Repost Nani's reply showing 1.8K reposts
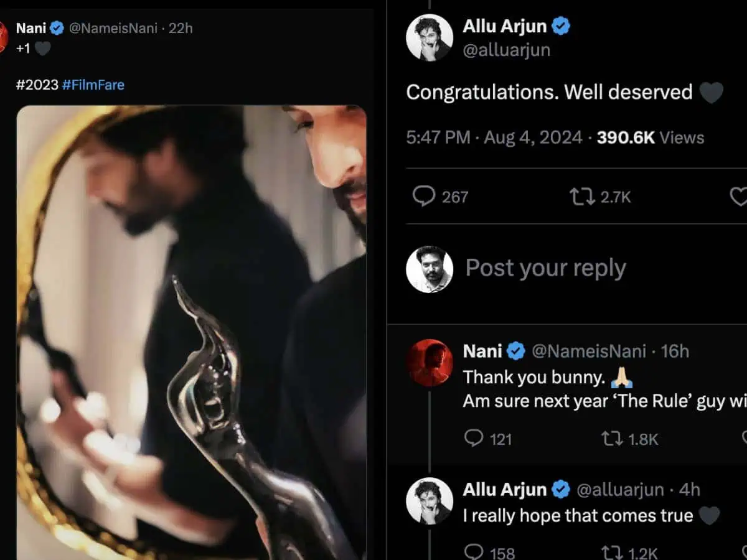The width and height of the screenshot is (747, 560). 611,439
